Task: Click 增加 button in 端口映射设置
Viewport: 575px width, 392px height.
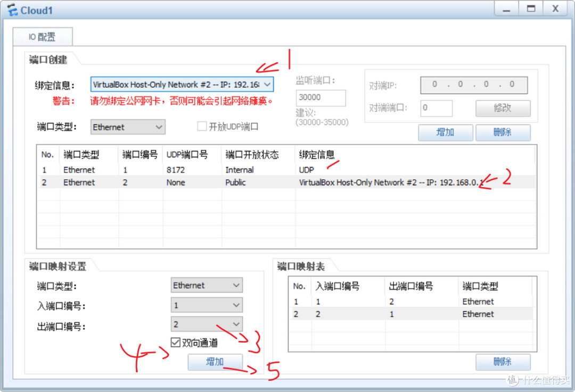Action: tap(215, 362)
